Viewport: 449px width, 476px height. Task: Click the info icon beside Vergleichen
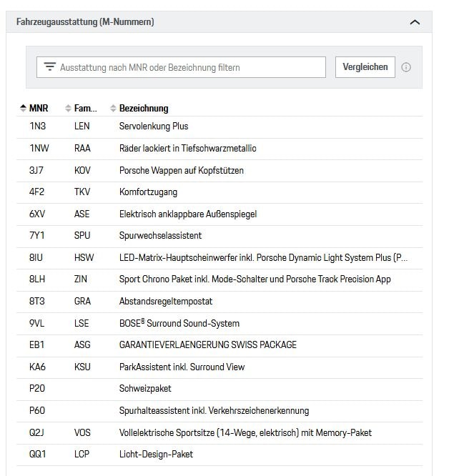click(406, 67)
